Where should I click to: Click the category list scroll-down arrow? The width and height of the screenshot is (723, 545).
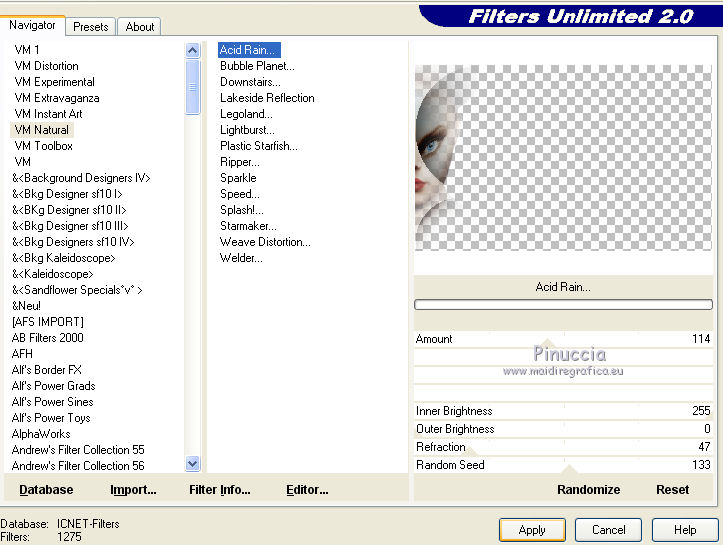(x=193, y=463)
